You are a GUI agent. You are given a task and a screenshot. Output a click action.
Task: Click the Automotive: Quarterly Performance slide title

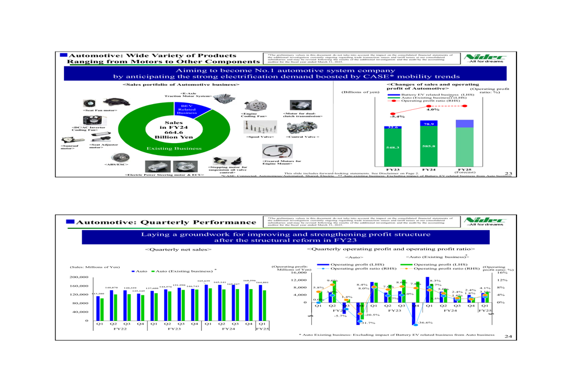166,221
